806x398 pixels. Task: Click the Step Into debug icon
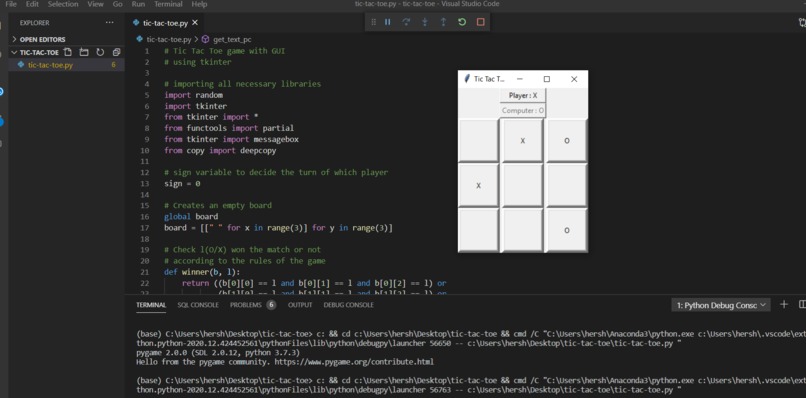click(425, 22)
